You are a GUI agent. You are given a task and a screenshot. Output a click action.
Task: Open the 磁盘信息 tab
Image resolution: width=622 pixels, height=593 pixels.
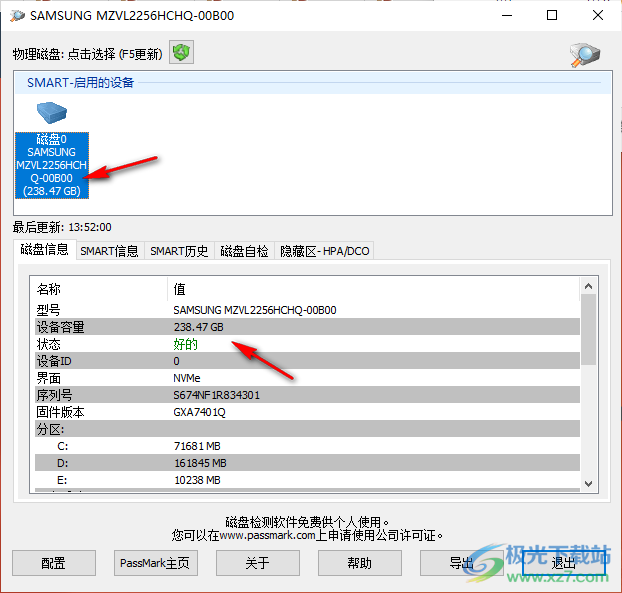tap(44, 249)
